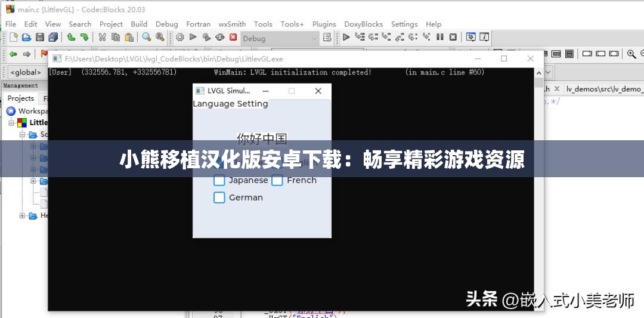The width and height of the screenshot is (644, 318).
Task: Save the current file
Action: pos(39,38)
